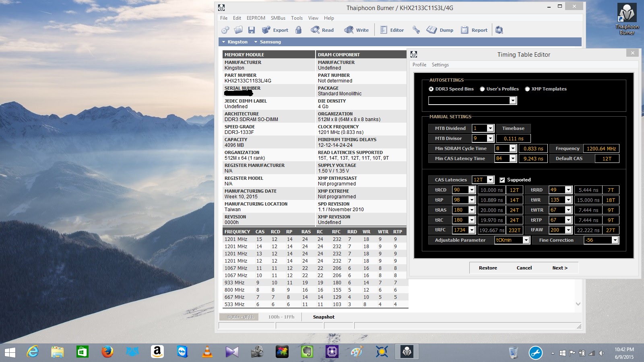
Task: Click the Timebase button
Action: click(513, 128)
